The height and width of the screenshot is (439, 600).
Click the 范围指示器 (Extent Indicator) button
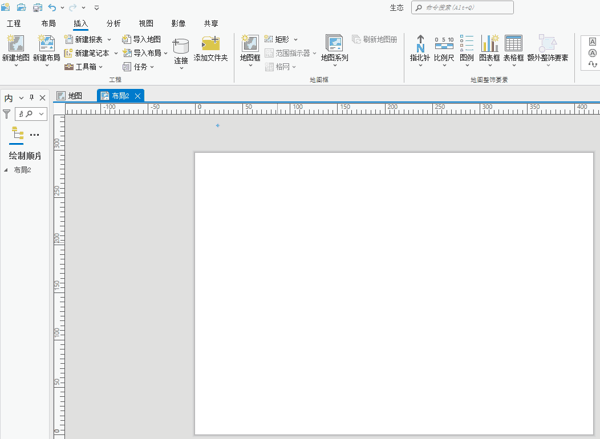click(x=288, y=53)
